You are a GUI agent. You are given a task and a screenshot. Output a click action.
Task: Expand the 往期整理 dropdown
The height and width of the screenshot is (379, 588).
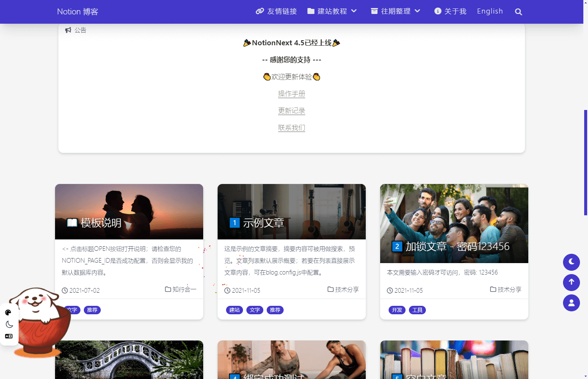pos(395,11)
